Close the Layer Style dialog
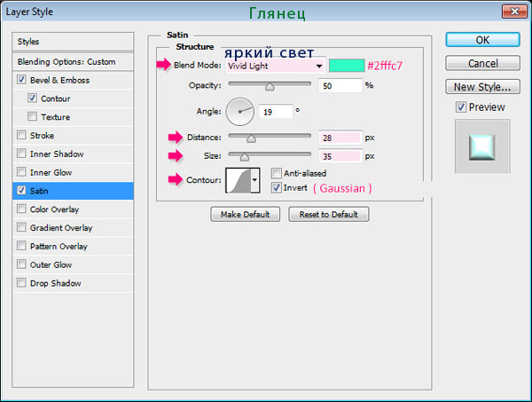This screenshot has height=402, width=532. 514,12
